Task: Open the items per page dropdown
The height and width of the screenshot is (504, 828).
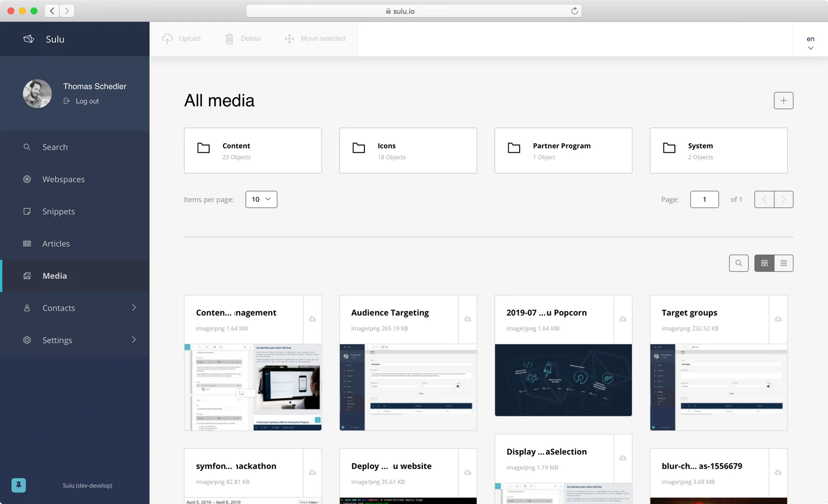Action: coord(261,199)
